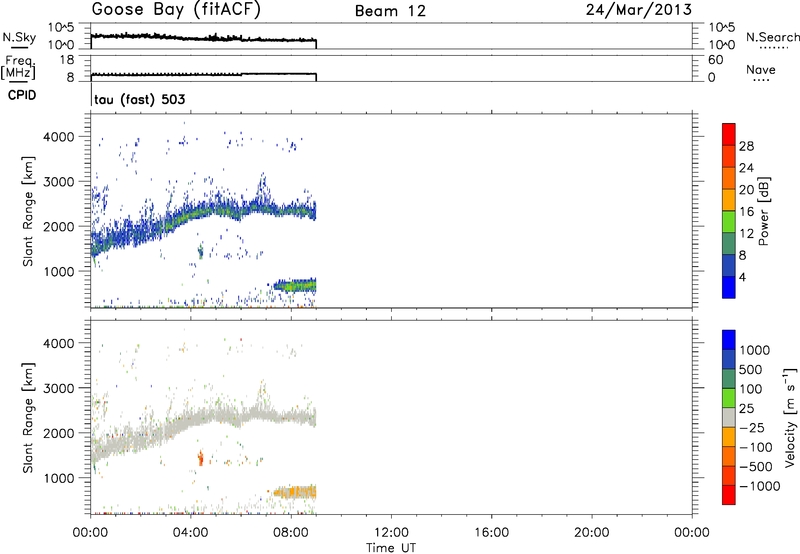Click the red-orange echo near 04:20 in velocity panel
This screenshot has width=800, height=554.
[201, 458]
